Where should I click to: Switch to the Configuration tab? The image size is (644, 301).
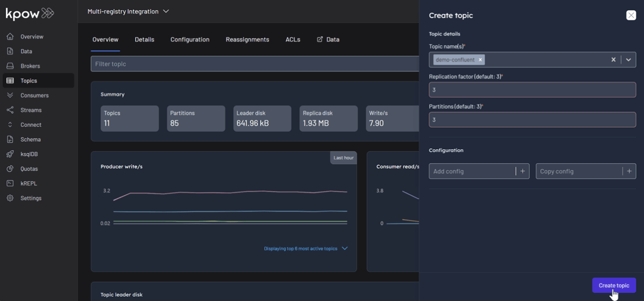[190, 40]
